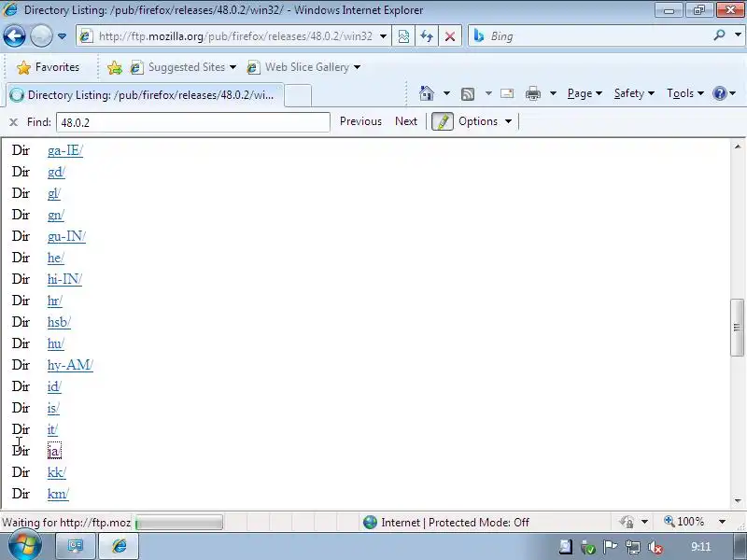Open a new blank tab

pyautogui.click(x=298, y=95)
